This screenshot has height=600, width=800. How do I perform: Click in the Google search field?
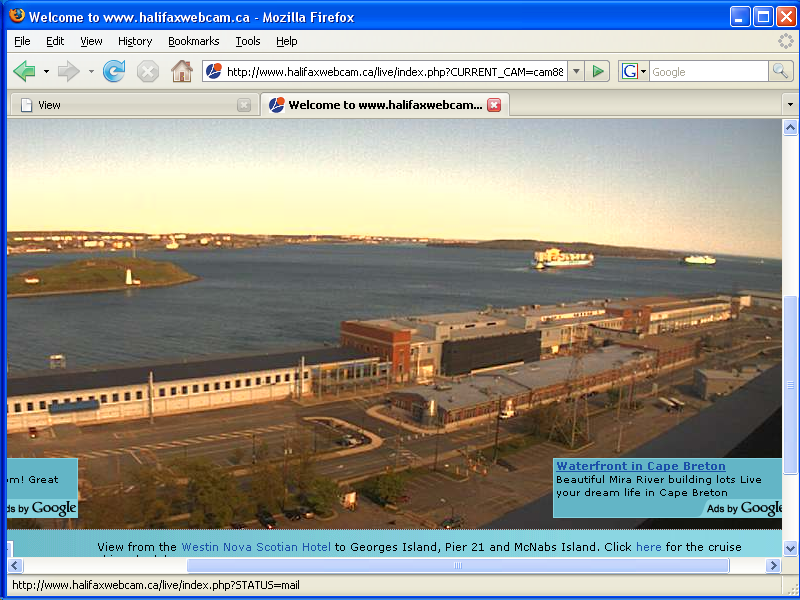pos(707,71)
